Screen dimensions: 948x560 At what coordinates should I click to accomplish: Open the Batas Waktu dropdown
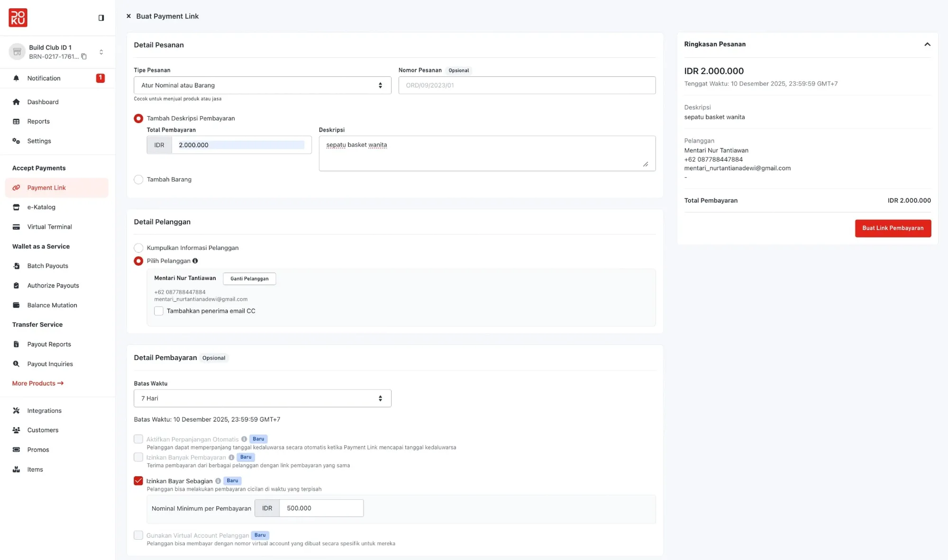coord(262,398)
